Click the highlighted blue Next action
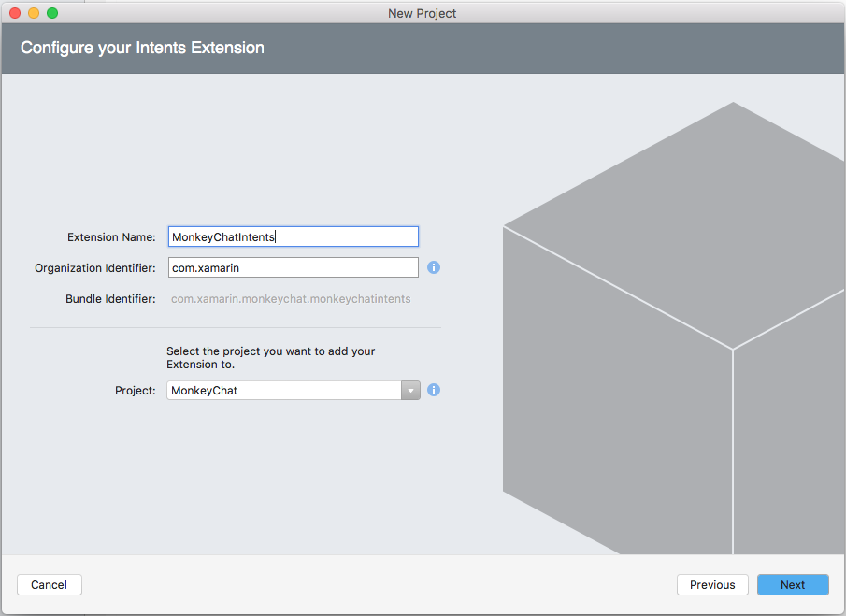This screenshot has height=616, width=846. [792, 584]
